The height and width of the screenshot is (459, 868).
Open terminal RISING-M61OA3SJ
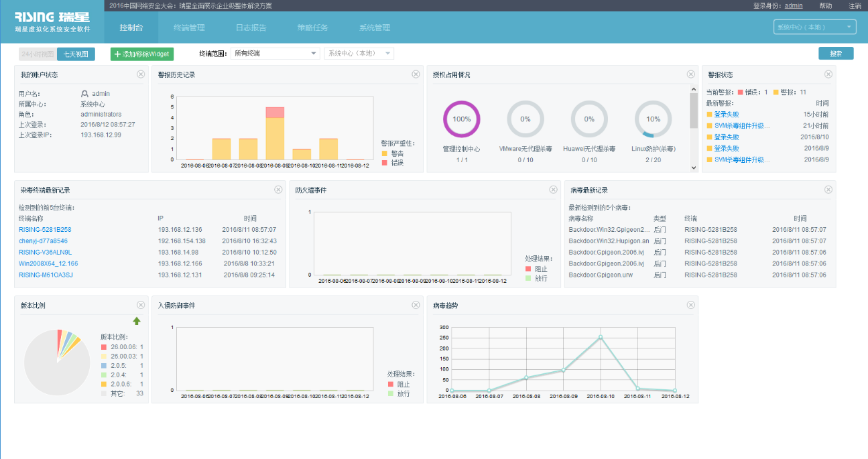click(46, 275)
